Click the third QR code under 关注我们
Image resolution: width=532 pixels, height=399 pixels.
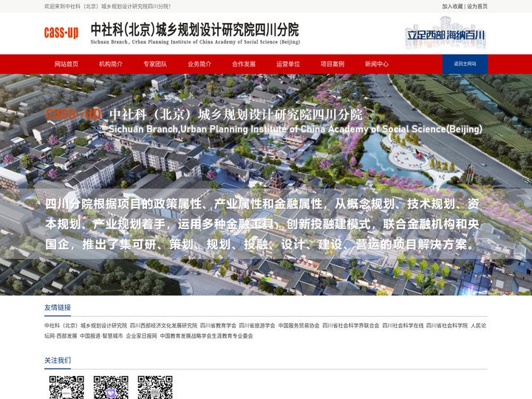tap(155, 387)
